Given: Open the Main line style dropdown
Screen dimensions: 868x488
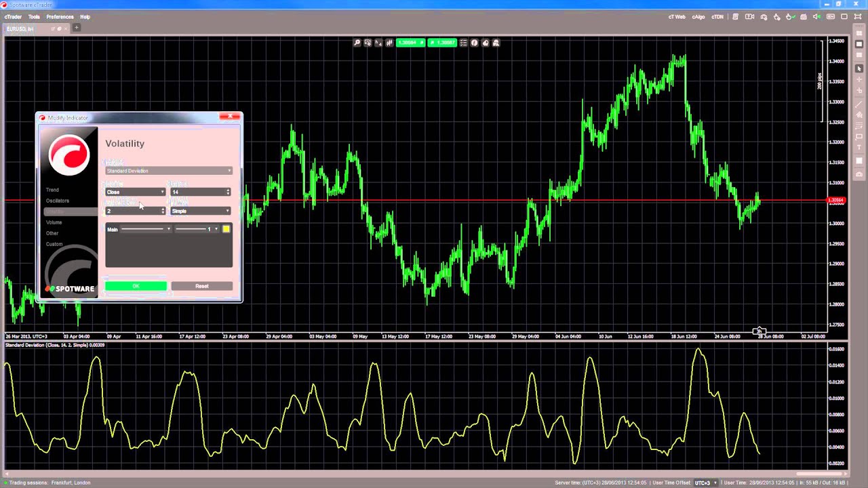Looking at the screenshot, I should [146, 229].
